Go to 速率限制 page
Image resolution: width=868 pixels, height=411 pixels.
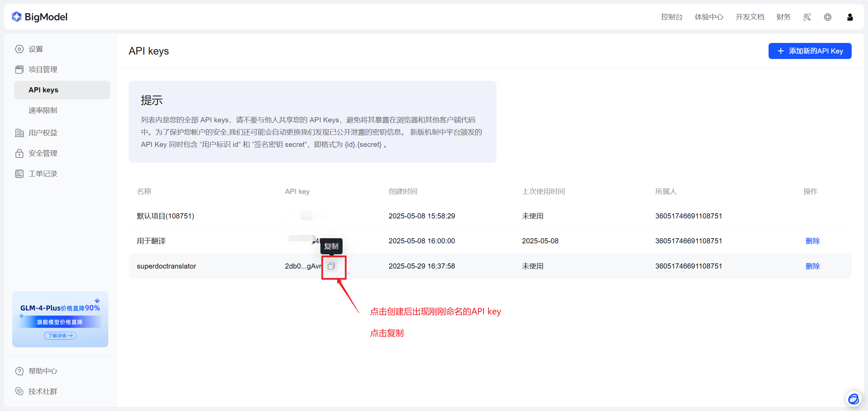43,110
